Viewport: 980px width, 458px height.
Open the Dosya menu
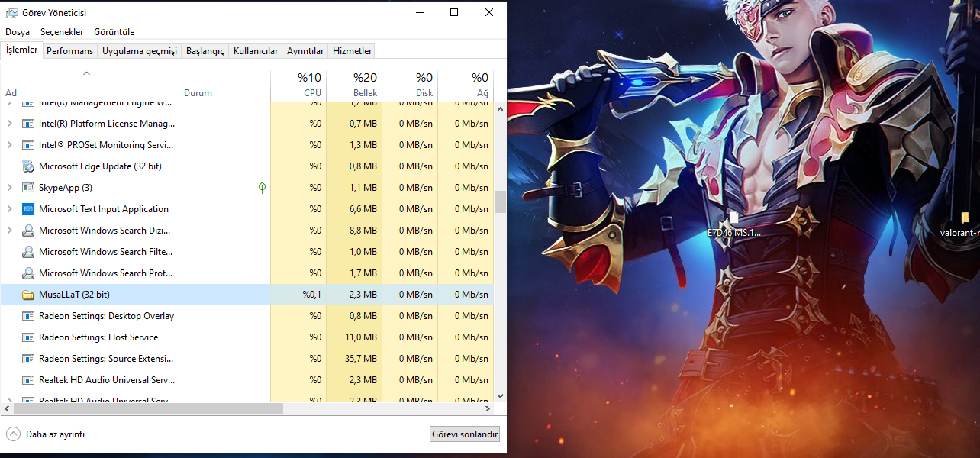click(x=18, y=32)
